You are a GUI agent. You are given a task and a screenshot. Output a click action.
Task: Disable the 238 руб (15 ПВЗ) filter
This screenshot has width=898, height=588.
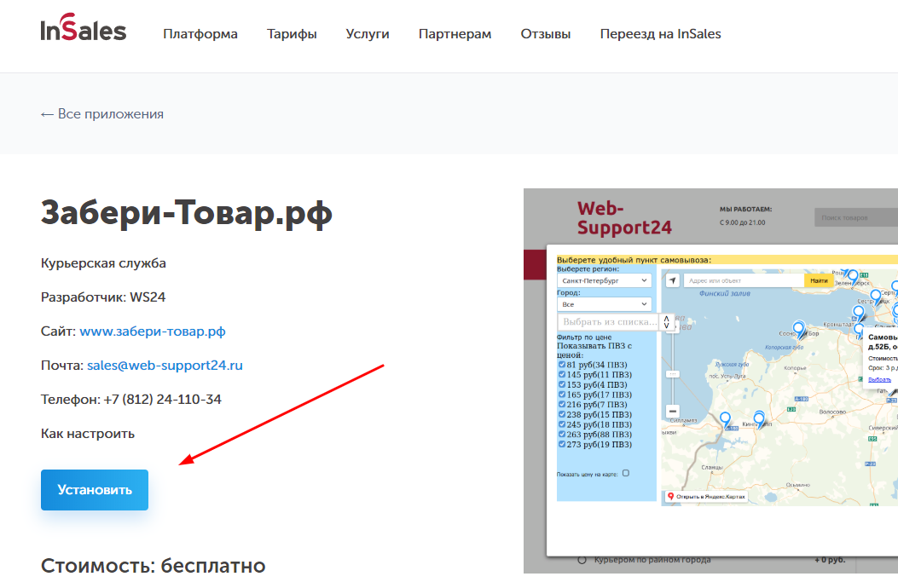click(562, 414)
